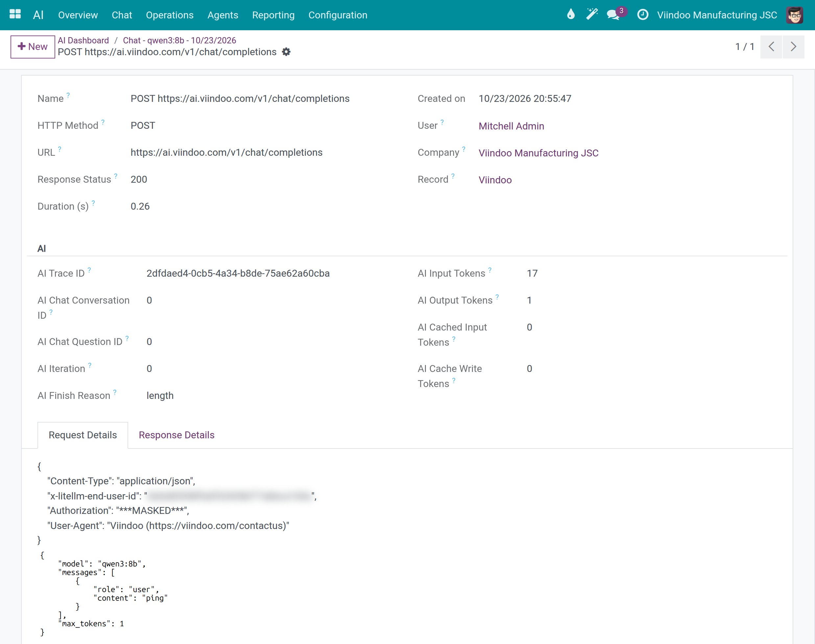Open Viindoo Manufacturing JSC company link
This screenshot has width=815, height=644.
coord(538,153)
